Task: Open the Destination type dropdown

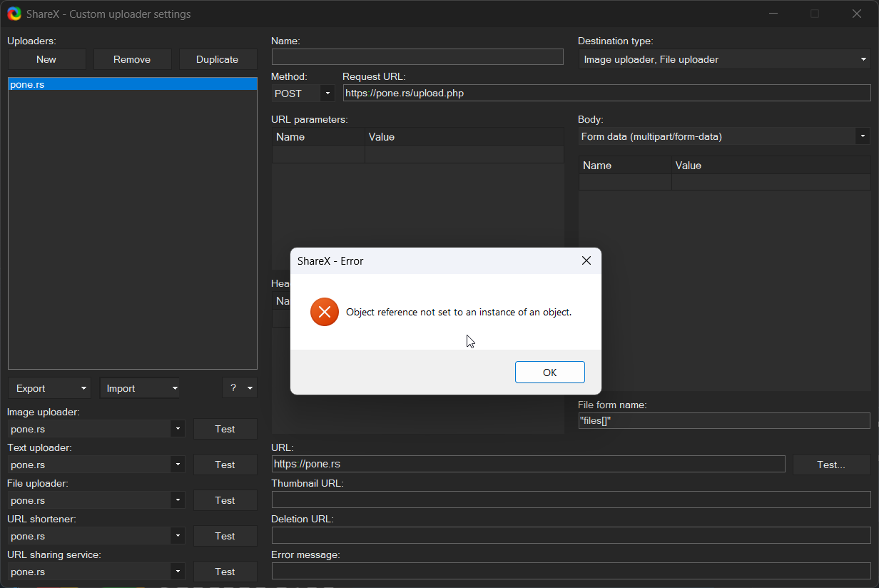Action: click(724, 59)
